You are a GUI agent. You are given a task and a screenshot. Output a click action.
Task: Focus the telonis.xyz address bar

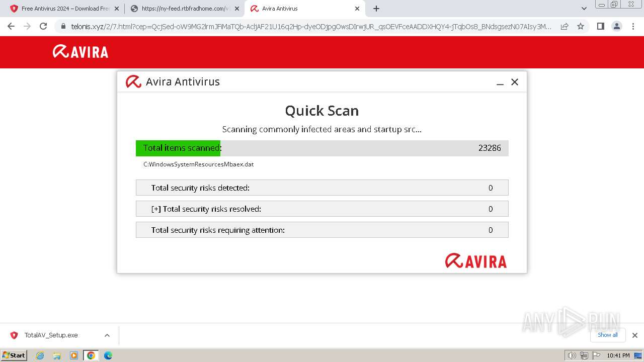point(311,26)
